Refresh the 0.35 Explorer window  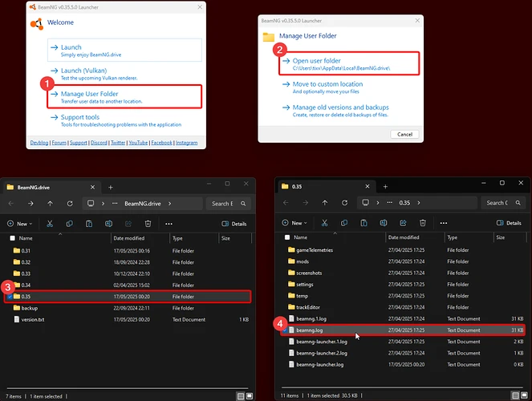[345, 203]
